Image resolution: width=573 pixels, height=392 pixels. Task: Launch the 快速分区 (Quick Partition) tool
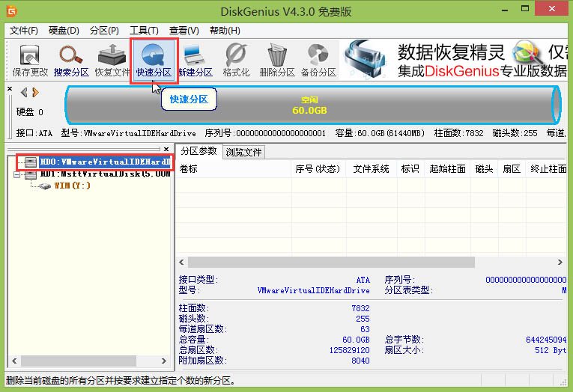(154, 60)
